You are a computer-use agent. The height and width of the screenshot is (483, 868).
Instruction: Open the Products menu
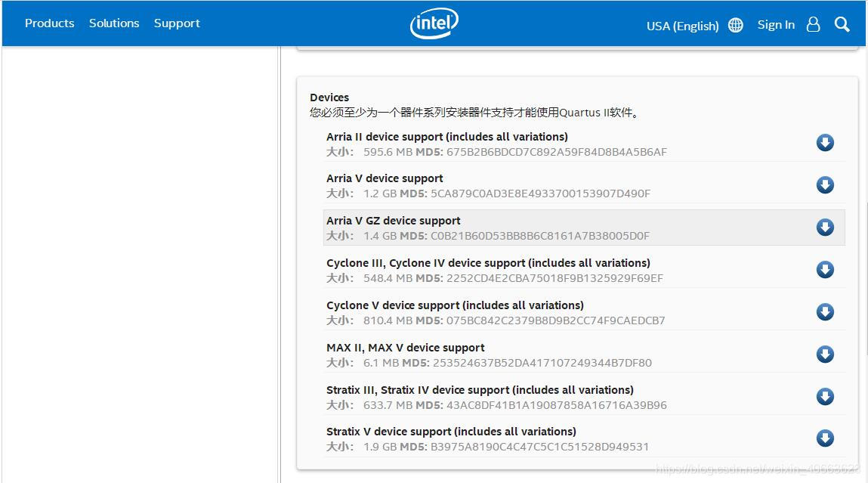pos(49,23)
